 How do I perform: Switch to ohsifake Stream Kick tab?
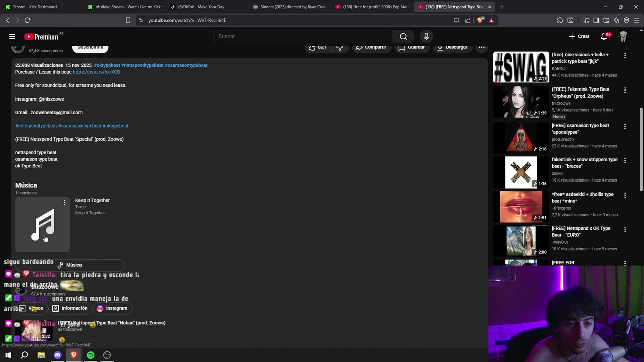[124, 7]
